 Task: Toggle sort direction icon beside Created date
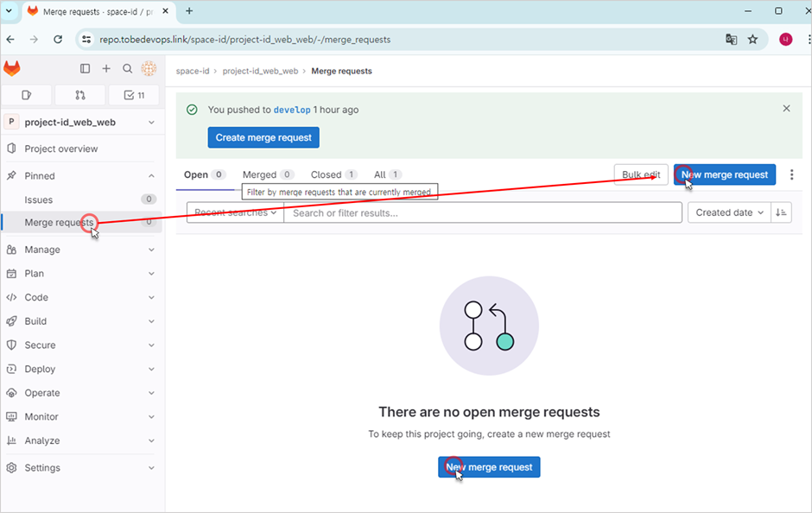pyautogui.click(x=781, y=212)
